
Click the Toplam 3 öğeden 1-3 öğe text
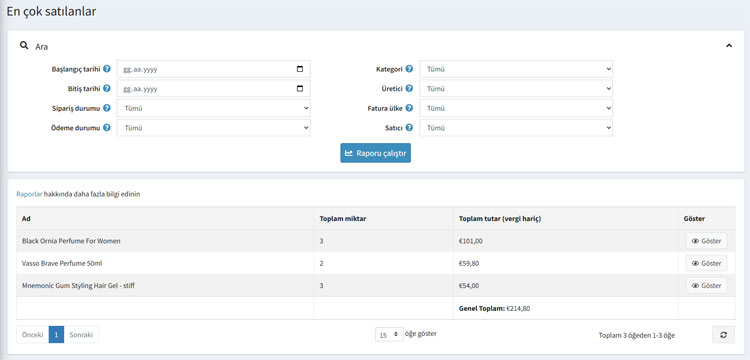pos(637,335)
